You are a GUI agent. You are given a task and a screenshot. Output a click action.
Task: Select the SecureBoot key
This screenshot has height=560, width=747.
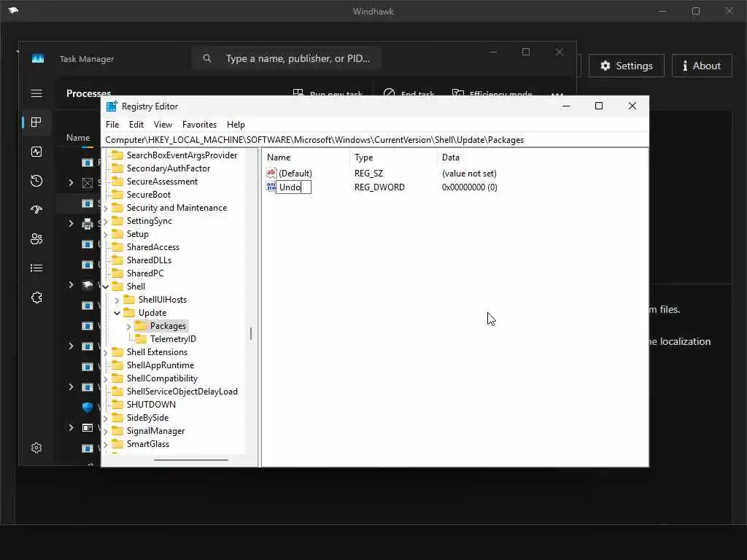(x=149, y=194)
